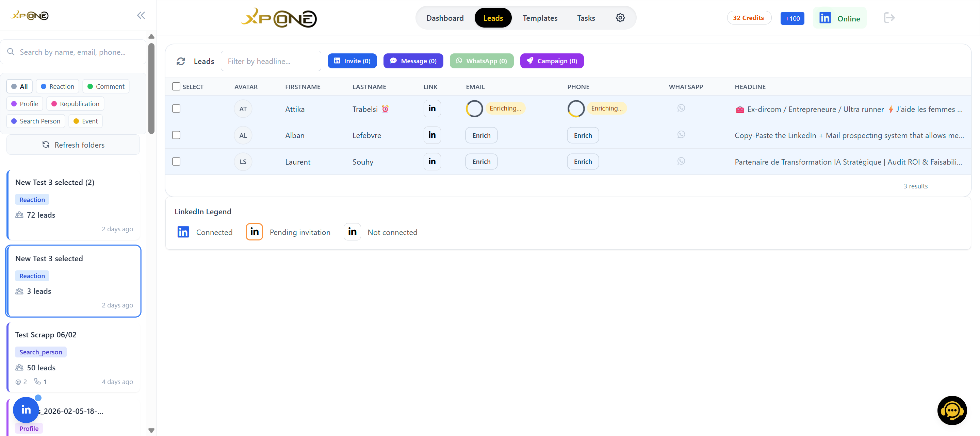Click sidebar scrollbar up arrow
Screen dimensions: 980x436
tap(151, 36)
